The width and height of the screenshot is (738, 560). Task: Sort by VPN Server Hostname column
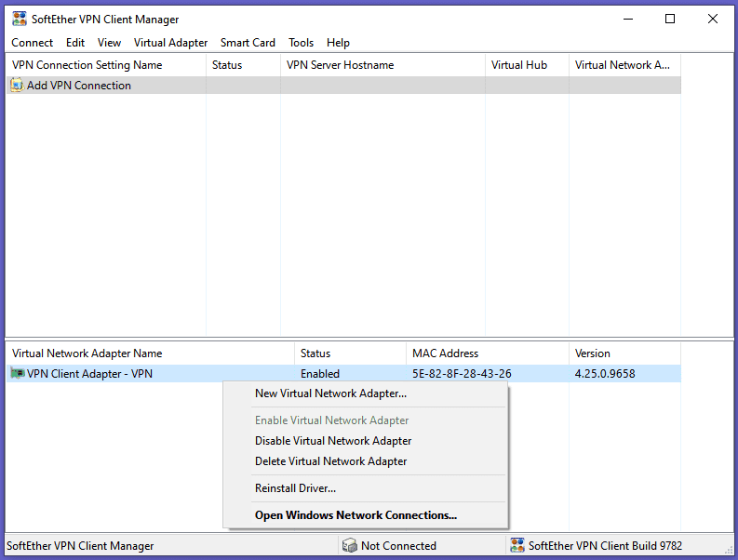[382, 65]
